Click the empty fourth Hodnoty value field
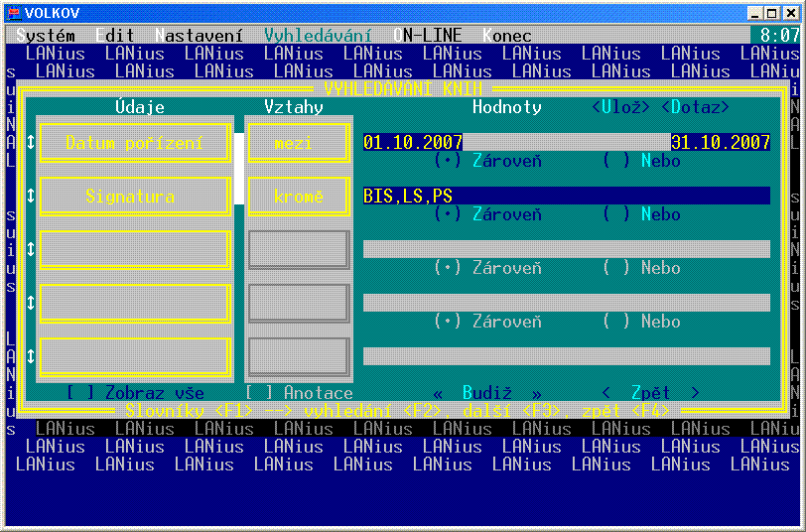Viewport: 806px width, 532px height. tap(567, 303)
